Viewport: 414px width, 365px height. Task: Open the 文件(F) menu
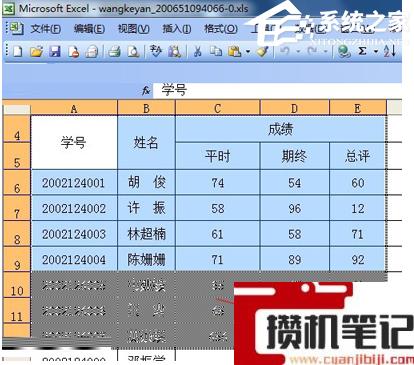[46, 29]
